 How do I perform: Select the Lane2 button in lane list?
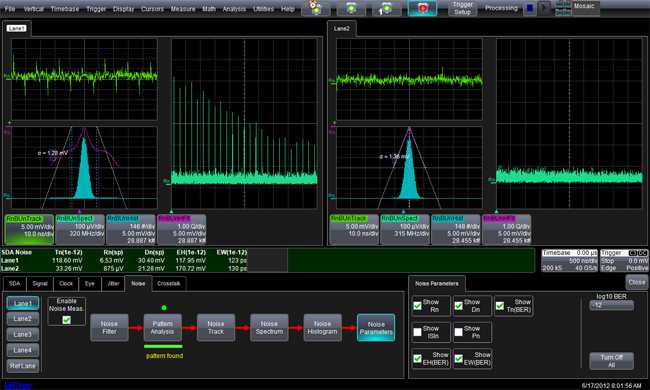(23, 319)
